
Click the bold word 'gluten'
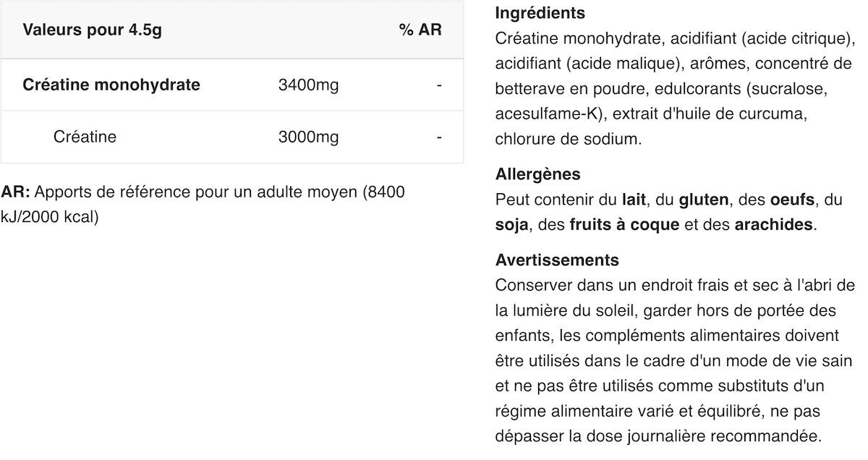(704, 199)
